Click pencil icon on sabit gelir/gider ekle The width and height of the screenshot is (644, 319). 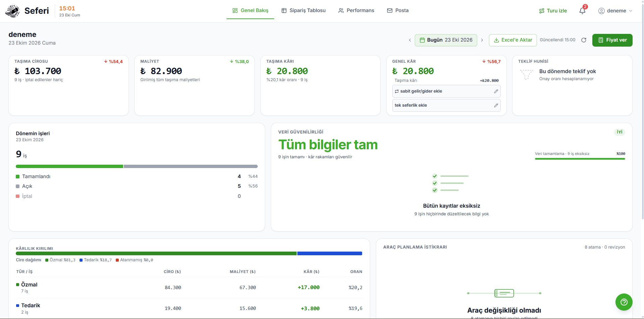coord(496,91)
